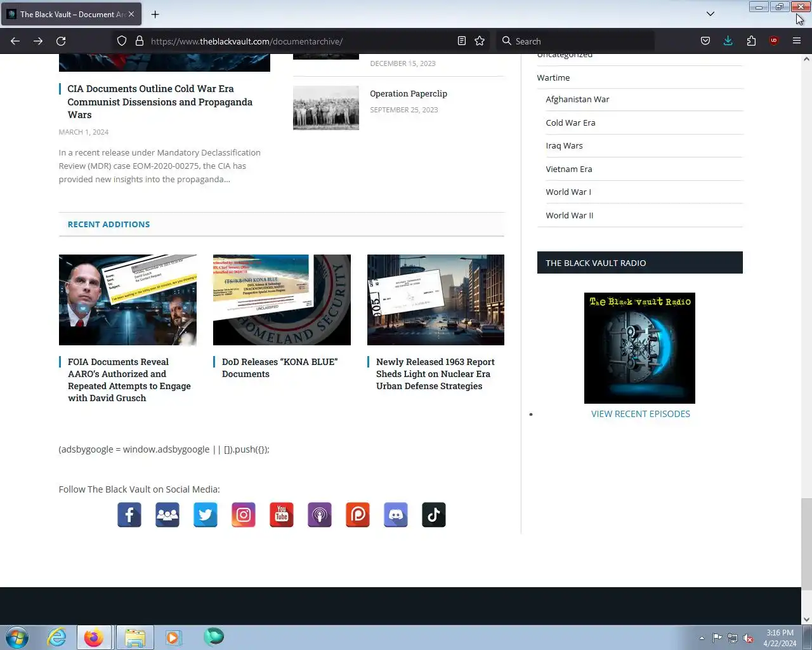Open the Instagram social icon
The image size is (812, 650).
[x=244, y=515]
